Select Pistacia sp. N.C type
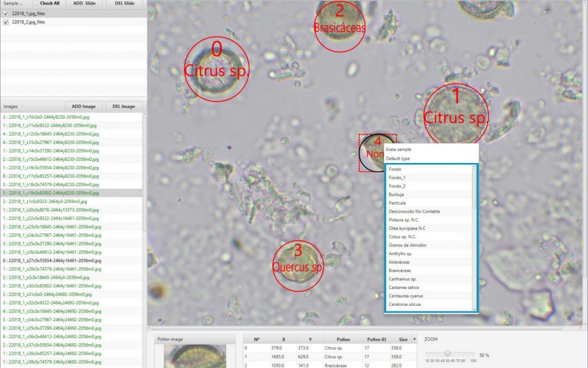 [428, 220]
